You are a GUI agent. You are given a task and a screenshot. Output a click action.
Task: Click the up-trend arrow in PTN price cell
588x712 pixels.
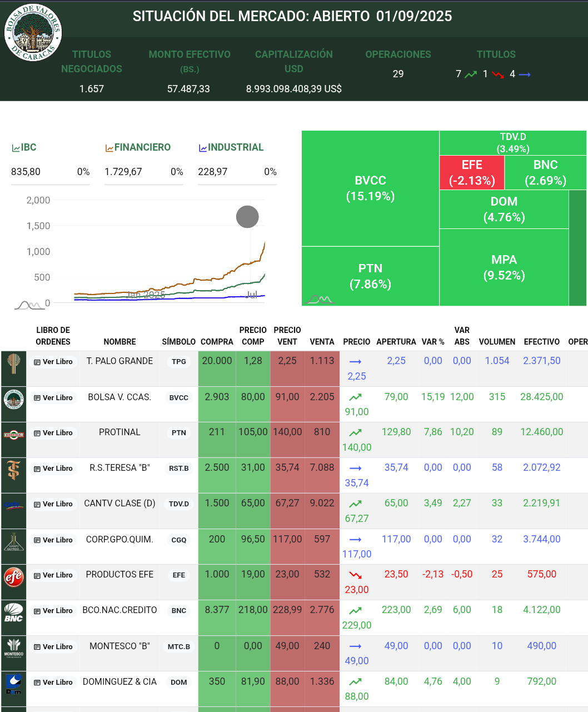click(356, 432)
